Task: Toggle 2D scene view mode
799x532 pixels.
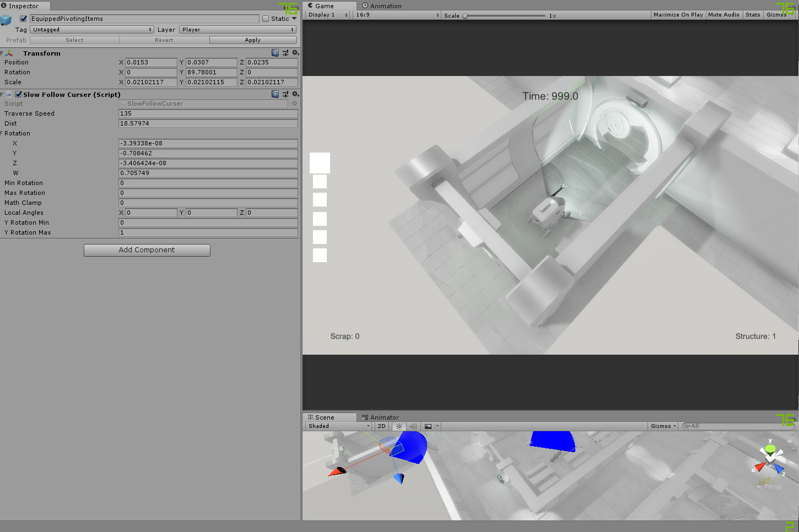Action: coord(381,426)
